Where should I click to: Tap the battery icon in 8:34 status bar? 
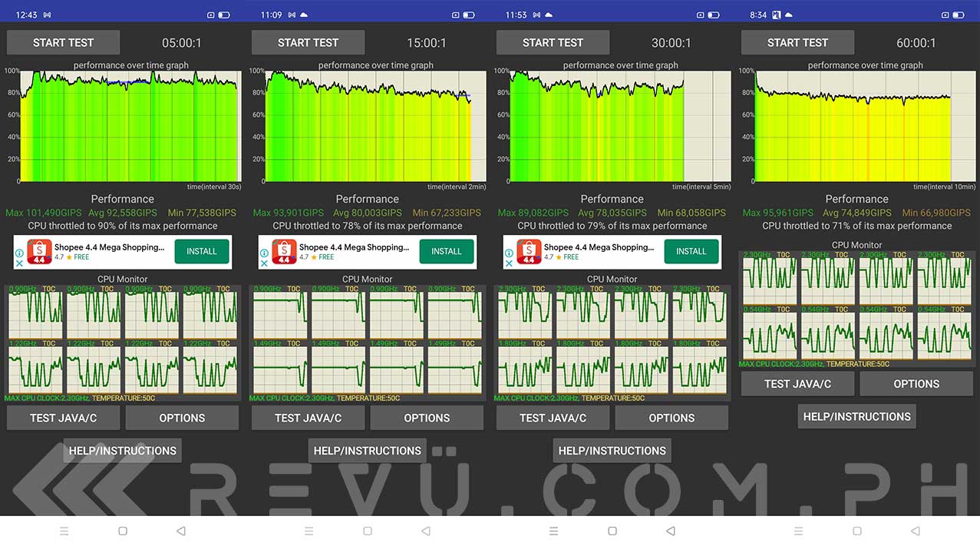click(958, 15)
